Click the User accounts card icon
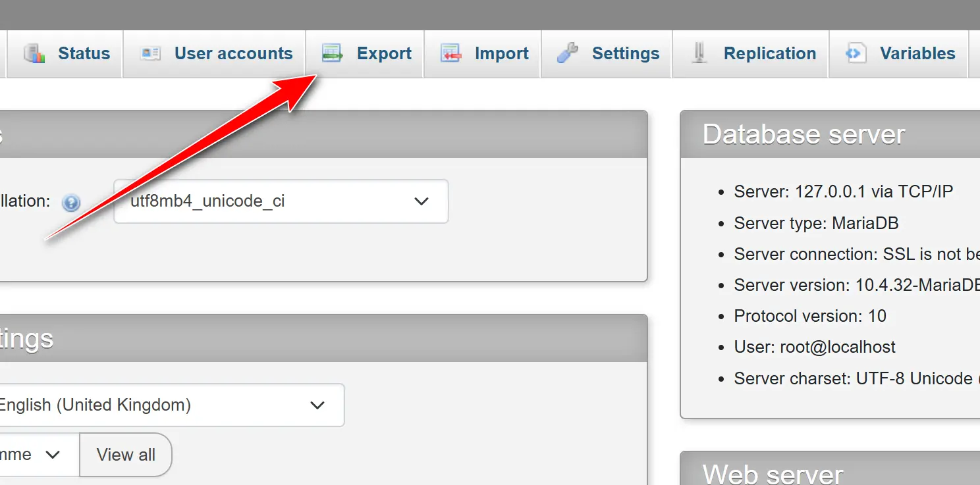Screen dimensions: 980x485 coord(151,53)
